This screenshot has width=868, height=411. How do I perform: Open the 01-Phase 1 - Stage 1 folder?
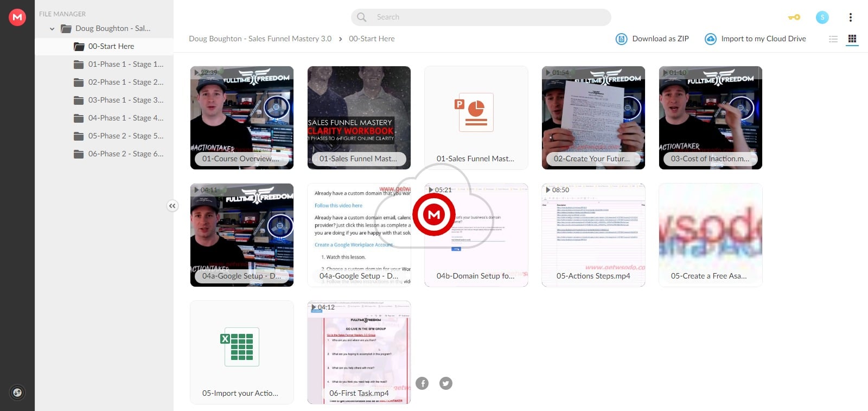click(x=125, y=64)
